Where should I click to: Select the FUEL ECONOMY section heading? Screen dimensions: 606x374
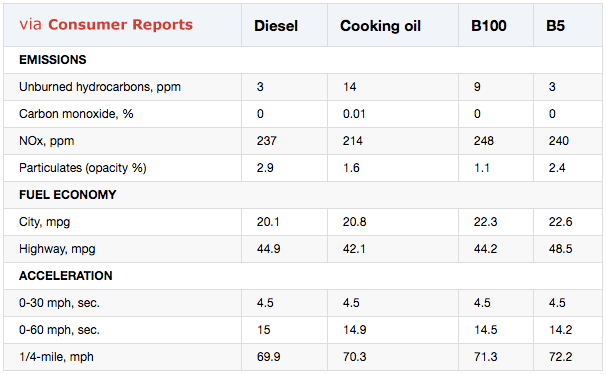(68, 195)
